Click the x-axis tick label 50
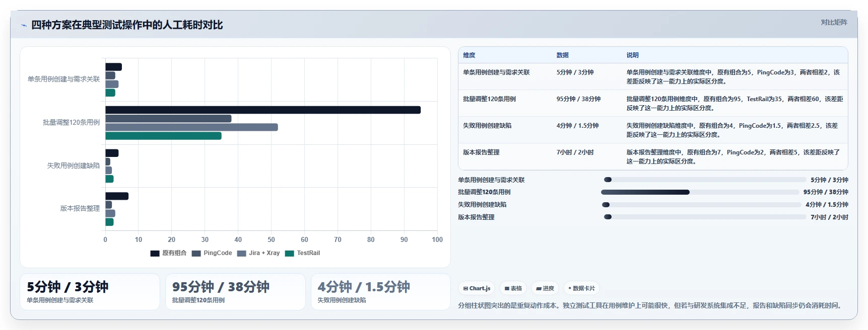Viewport: 868px width, 330px height. 271,240
